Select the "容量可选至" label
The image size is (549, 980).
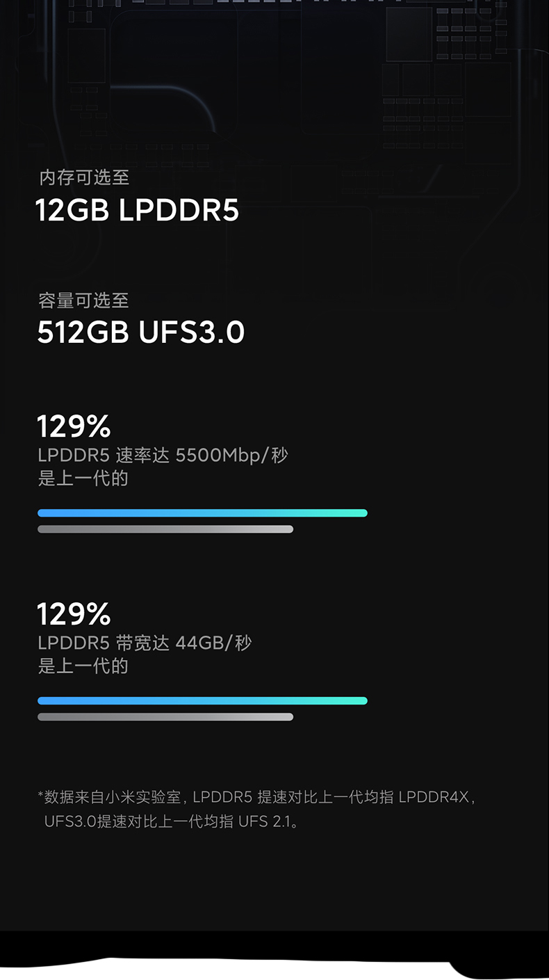(x=83, y=301)
